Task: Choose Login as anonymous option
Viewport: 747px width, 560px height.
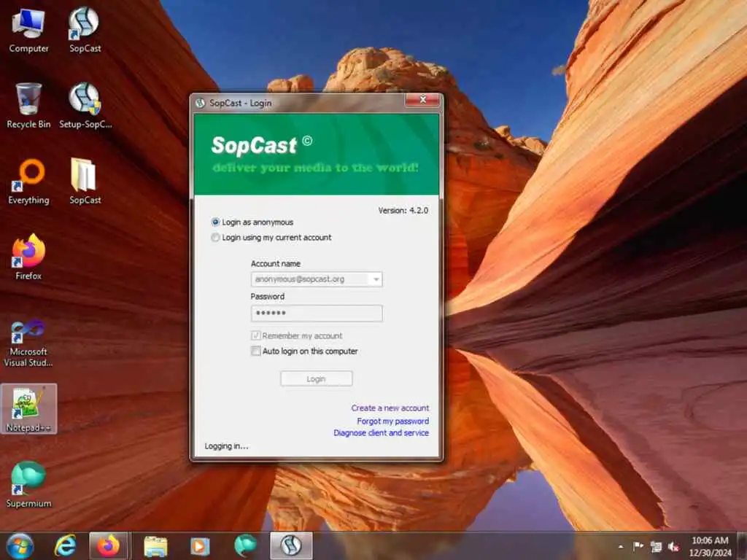Action: click(x=252, y=222)
